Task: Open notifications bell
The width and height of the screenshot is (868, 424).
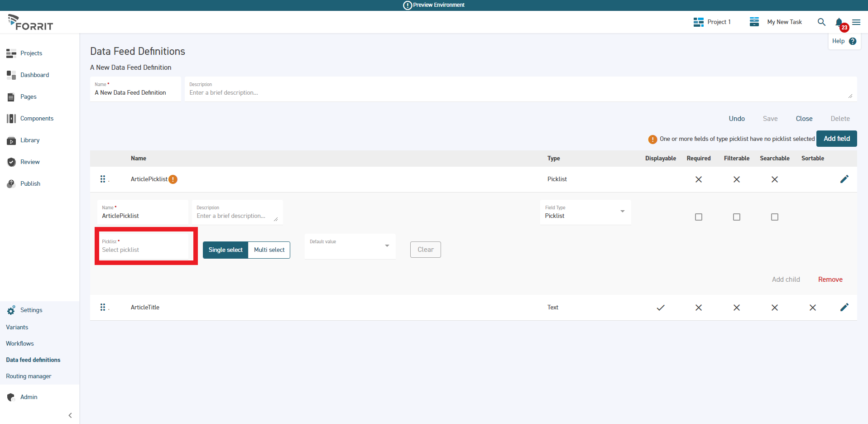Action: pos(839,22)
